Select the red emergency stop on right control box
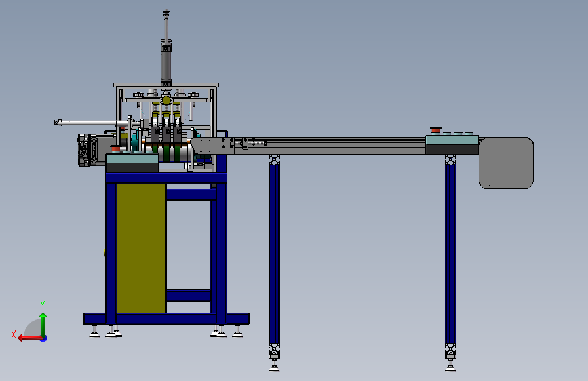 tap(435, 129)
